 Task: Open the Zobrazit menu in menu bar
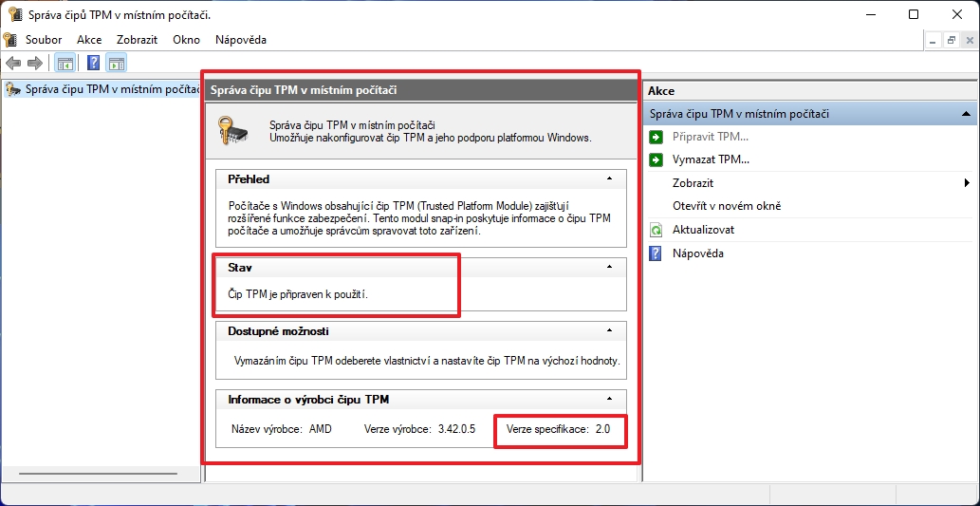137,40
